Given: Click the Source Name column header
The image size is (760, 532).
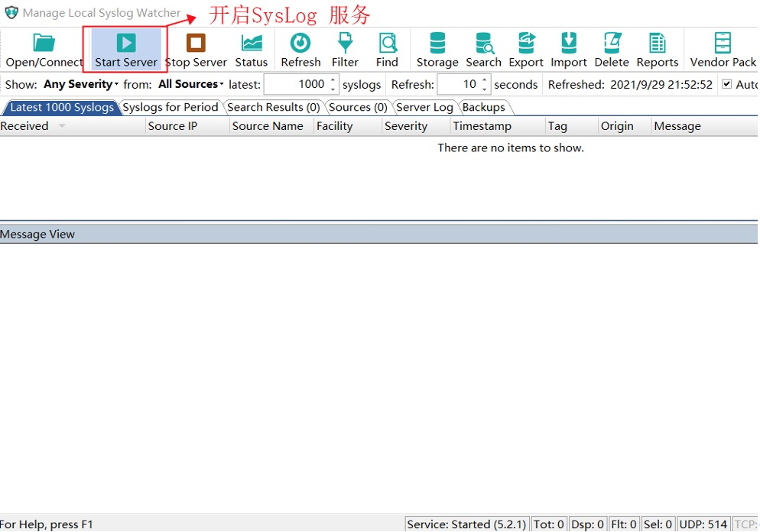Looking at the screenshot, I should point(271,126).
